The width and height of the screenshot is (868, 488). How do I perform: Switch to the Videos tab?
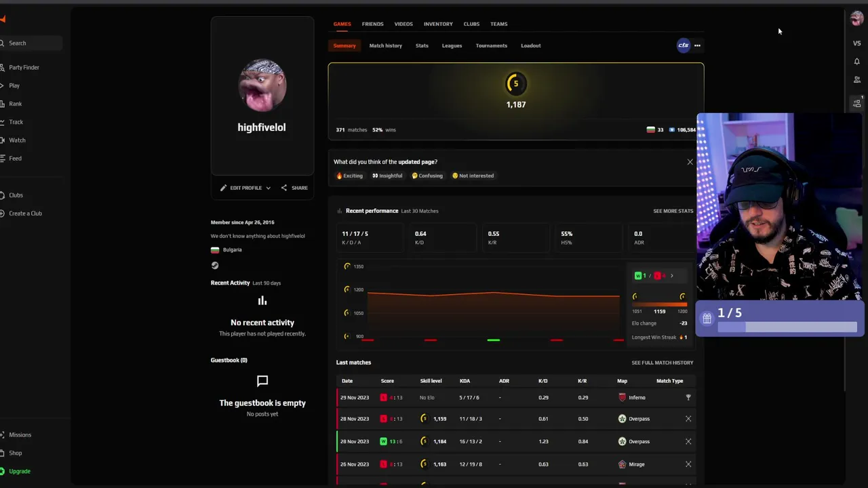403,24
